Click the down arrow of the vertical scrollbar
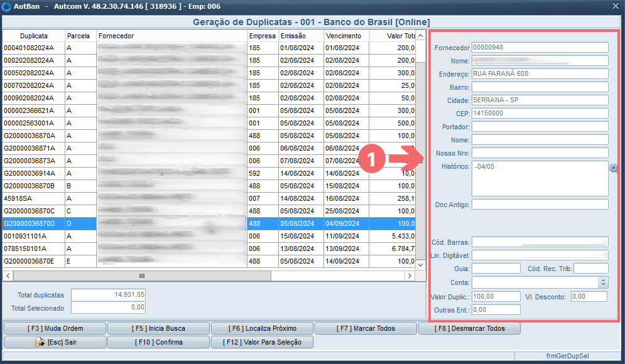Screen dimensions: 625x364 420,264
